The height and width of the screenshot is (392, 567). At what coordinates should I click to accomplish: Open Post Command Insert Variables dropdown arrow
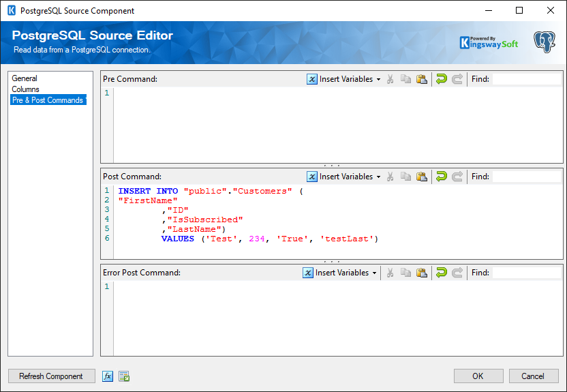379,177
